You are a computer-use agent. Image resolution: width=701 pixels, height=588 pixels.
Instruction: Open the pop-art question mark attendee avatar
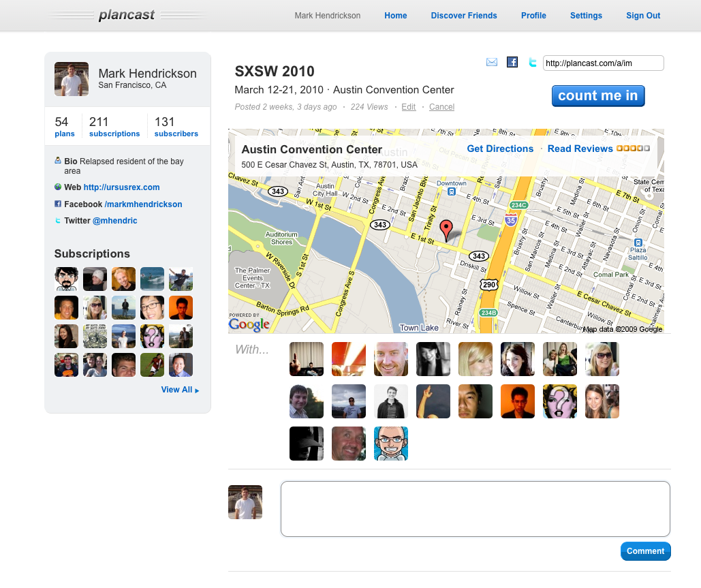coord(560,401)
